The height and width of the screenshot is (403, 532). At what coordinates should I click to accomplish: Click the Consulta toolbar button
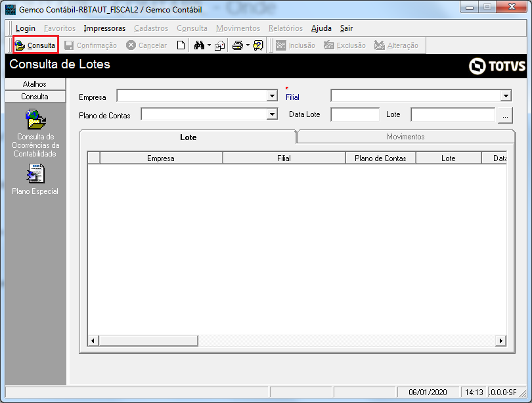(x=35, y=45)
